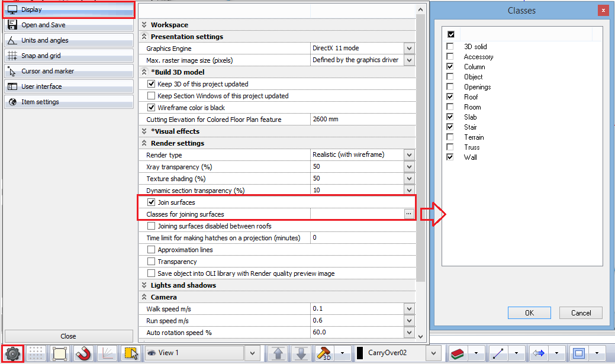Screen dimensions: 615x364
Task: Enable the Terrain class checkbox
Action: coord(450,137)
